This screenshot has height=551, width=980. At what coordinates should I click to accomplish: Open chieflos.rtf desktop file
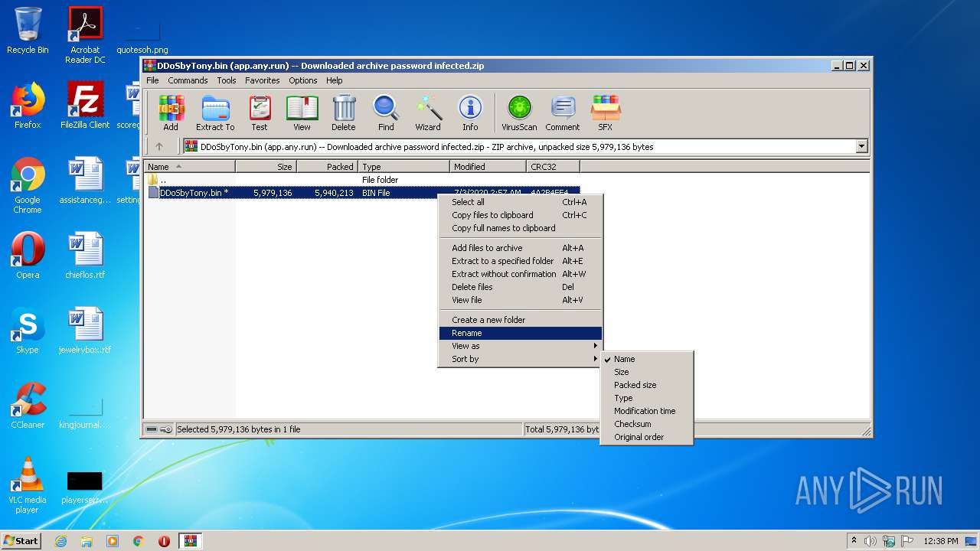point(85,256)
